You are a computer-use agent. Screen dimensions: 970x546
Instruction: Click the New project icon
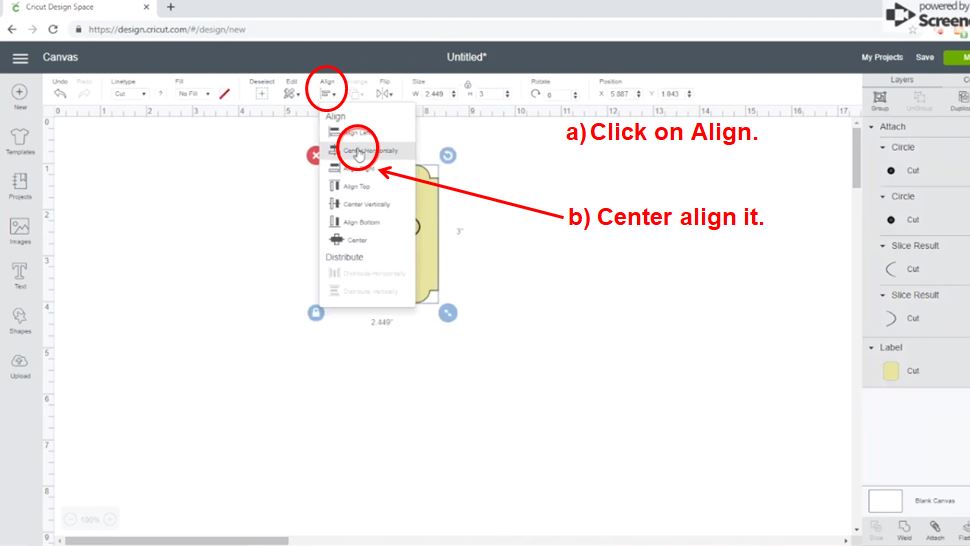tap(20, 92)
